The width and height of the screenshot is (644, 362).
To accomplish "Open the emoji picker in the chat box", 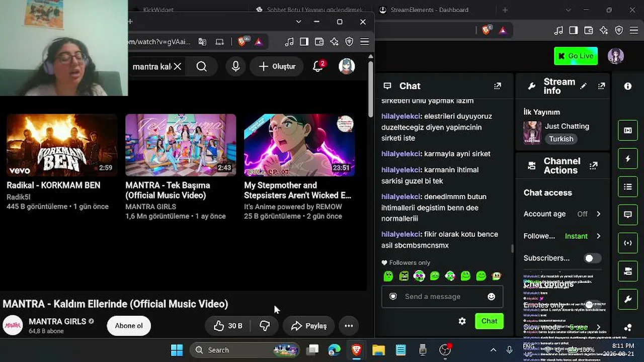I will point(492,297).
